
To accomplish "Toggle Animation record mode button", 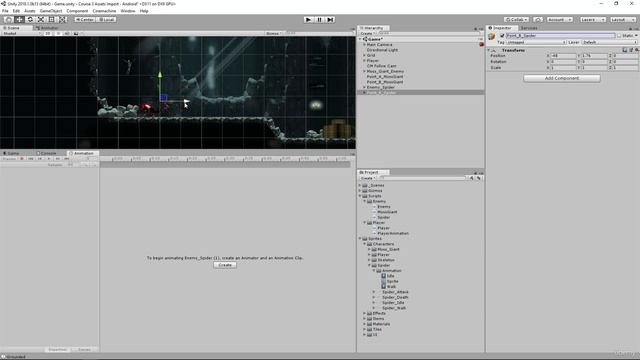I will pos(22,159).
